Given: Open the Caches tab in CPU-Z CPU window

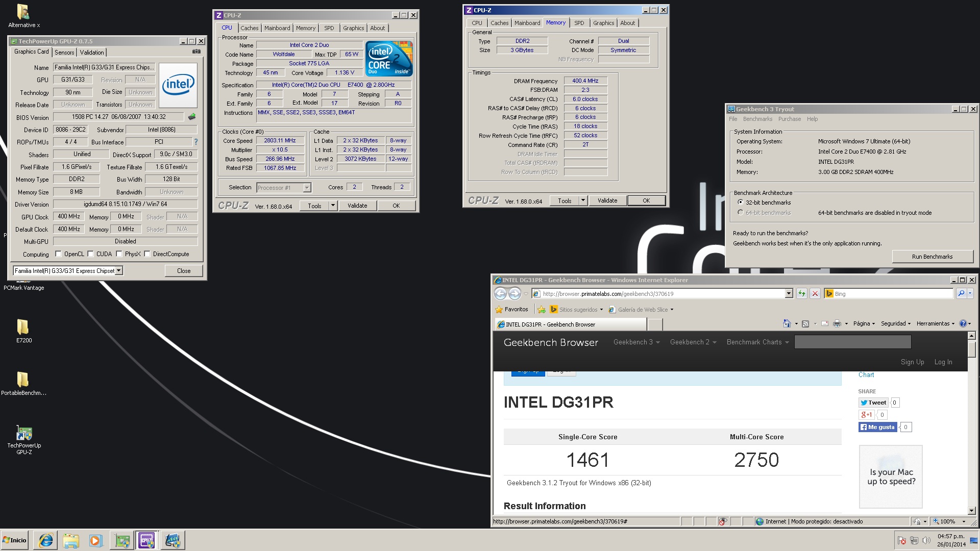Looking at the screenshot, I should coord(250,28).
